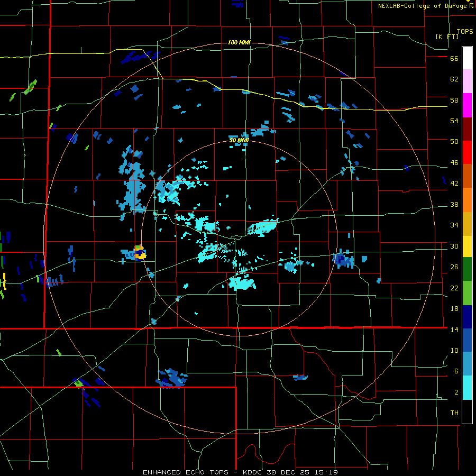
Task: Click the "[K FT]" units label
Action: 447,36
